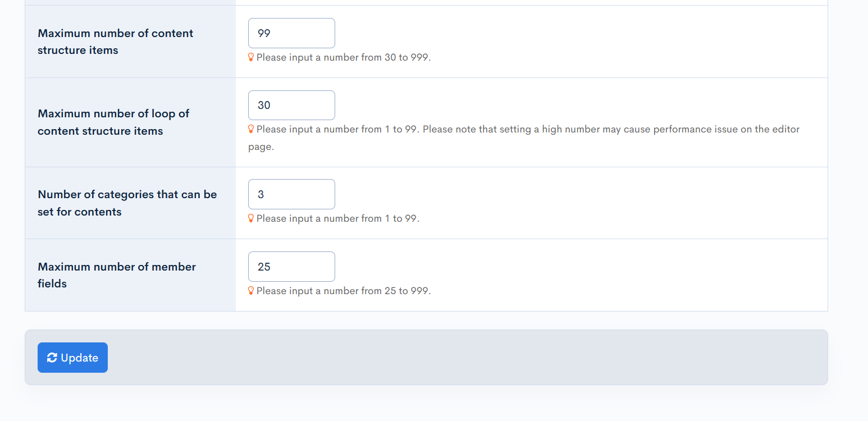Click lightbulb icon under the categories input

click(x=251, y=218)
